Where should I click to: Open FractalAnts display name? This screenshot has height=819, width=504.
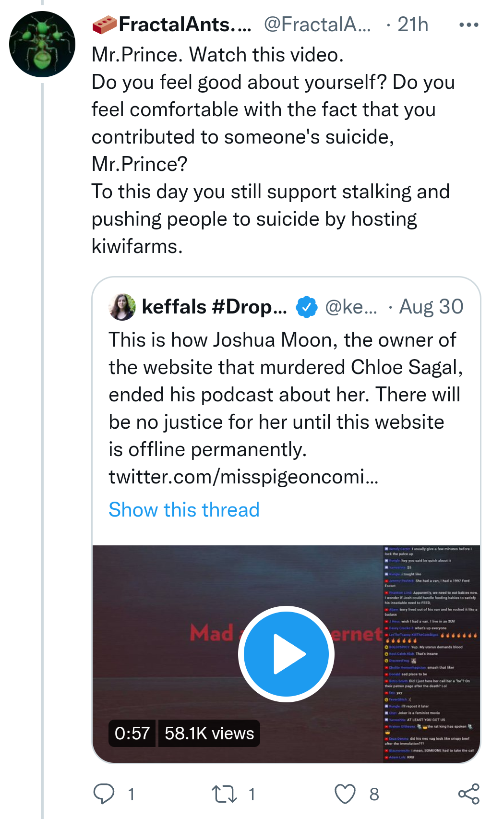click(x=185, y=24)
